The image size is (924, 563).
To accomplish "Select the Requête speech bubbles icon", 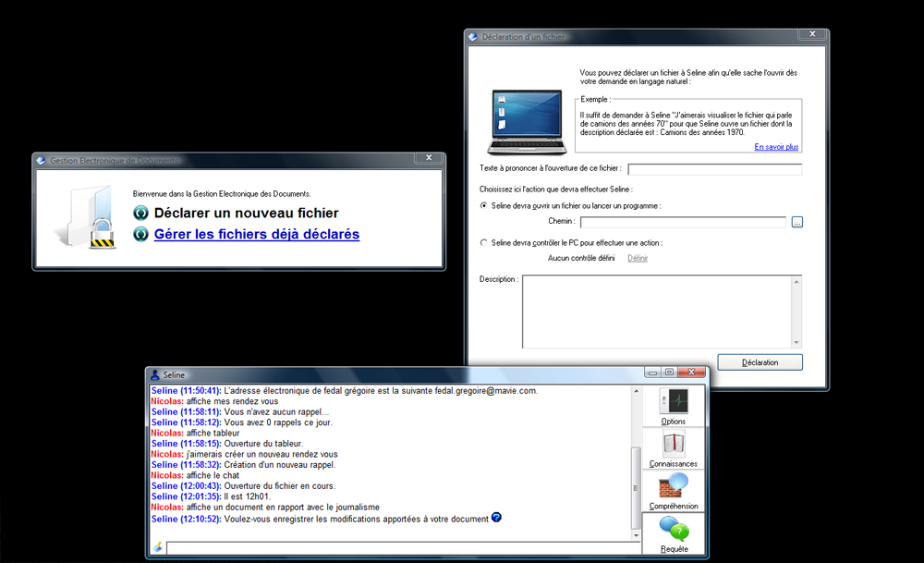I will [674, 530].
